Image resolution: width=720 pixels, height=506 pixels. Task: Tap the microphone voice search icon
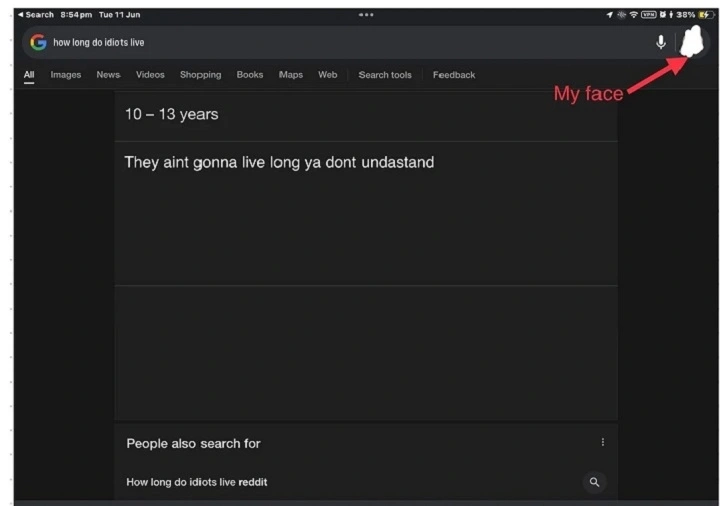click(660, 42)
